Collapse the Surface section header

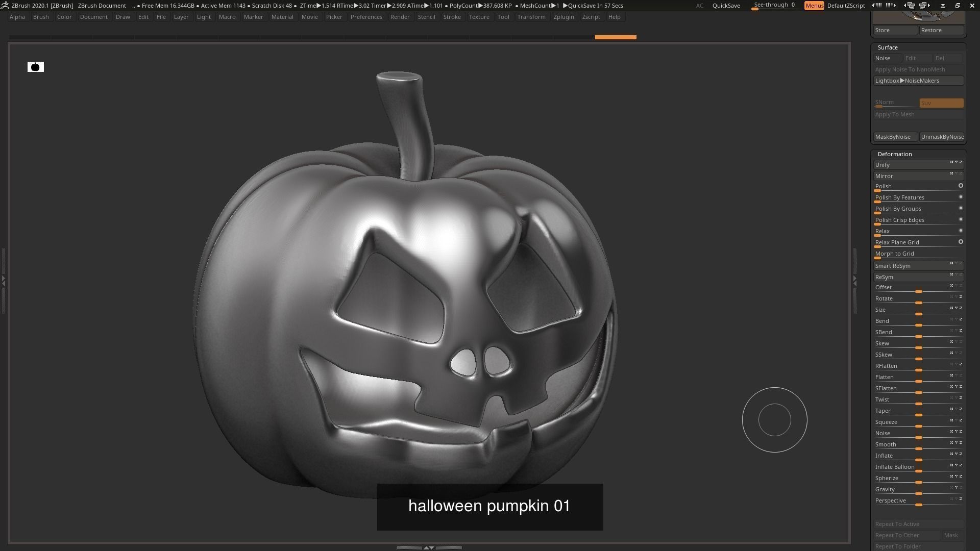tap(888, 47)
